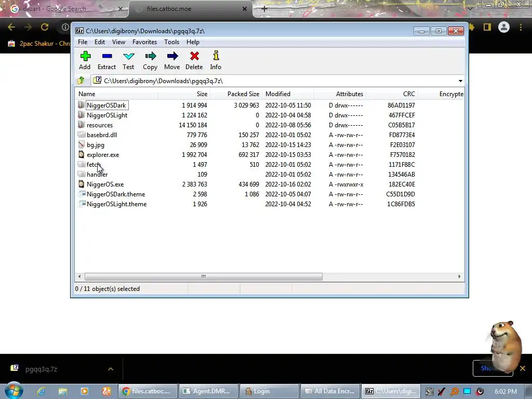The height and width of the screenshot is (399, 532).
Task: Toggle Chrome side panel icon
Action: coord(487,27)
